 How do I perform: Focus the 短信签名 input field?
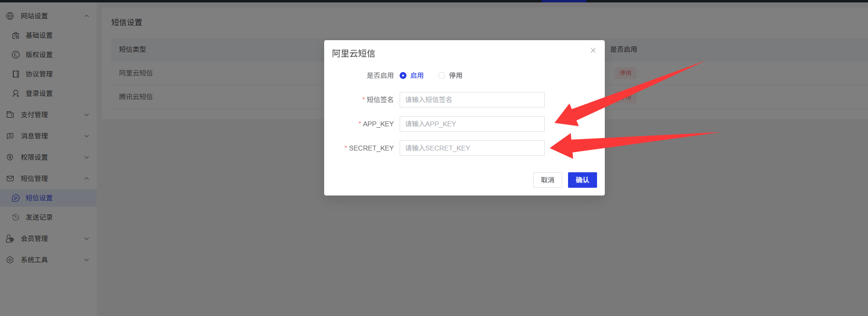point(472,100)
